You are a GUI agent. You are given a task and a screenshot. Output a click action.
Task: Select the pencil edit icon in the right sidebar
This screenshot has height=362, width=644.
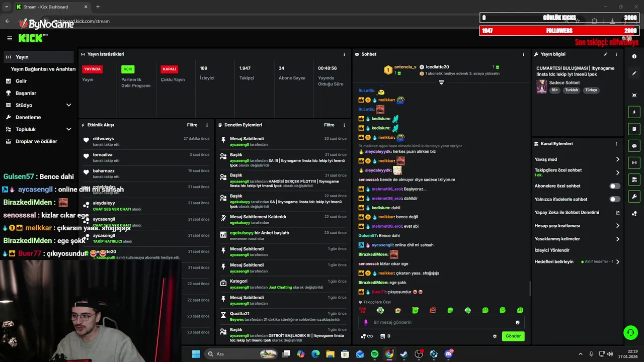634,73
